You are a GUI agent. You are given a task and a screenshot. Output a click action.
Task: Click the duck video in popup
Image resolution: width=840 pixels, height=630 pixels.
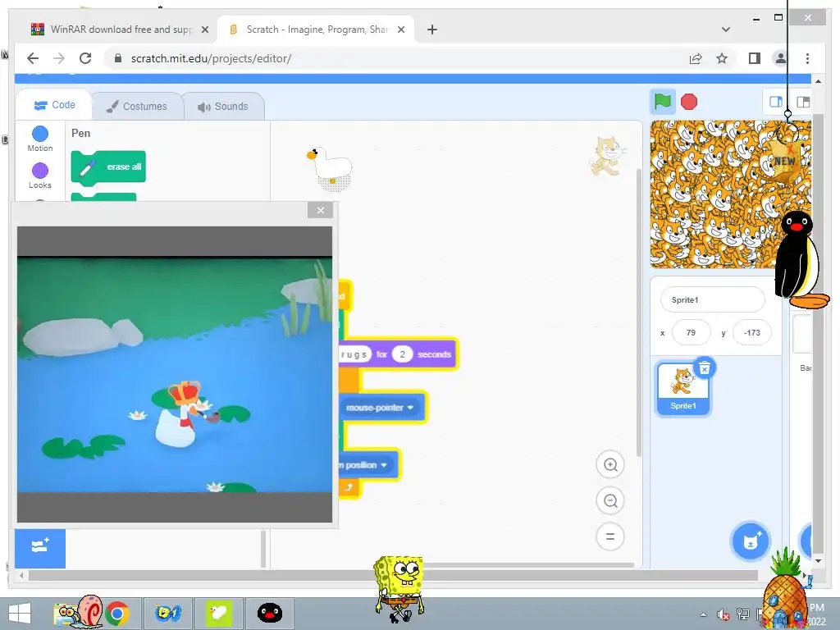tap(175, 374)
